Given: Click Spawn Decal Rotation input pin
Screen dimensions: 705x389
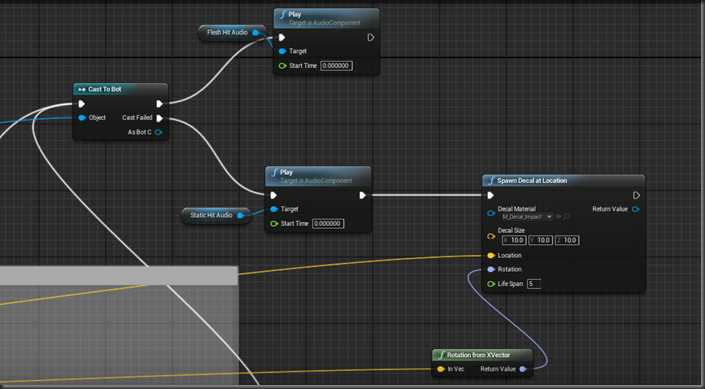Looking at the screenshot, I should (491, 269).
